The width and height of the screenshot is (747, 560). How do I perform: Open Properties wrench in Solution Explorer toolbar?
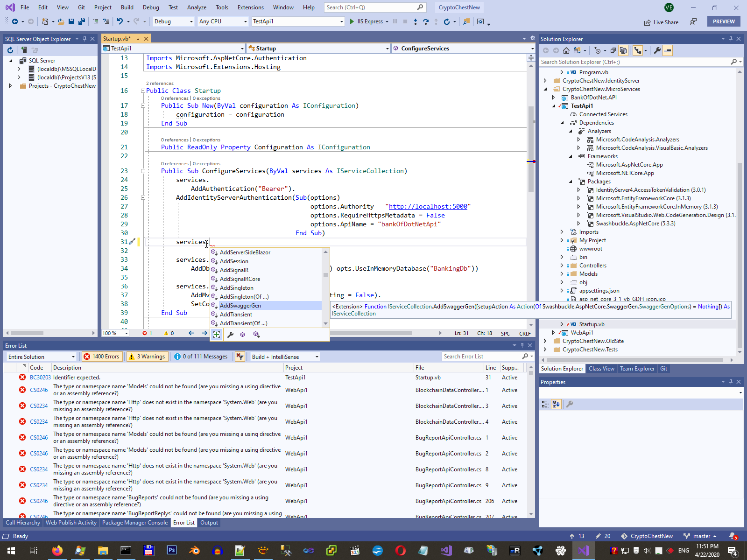click(657, 50)
